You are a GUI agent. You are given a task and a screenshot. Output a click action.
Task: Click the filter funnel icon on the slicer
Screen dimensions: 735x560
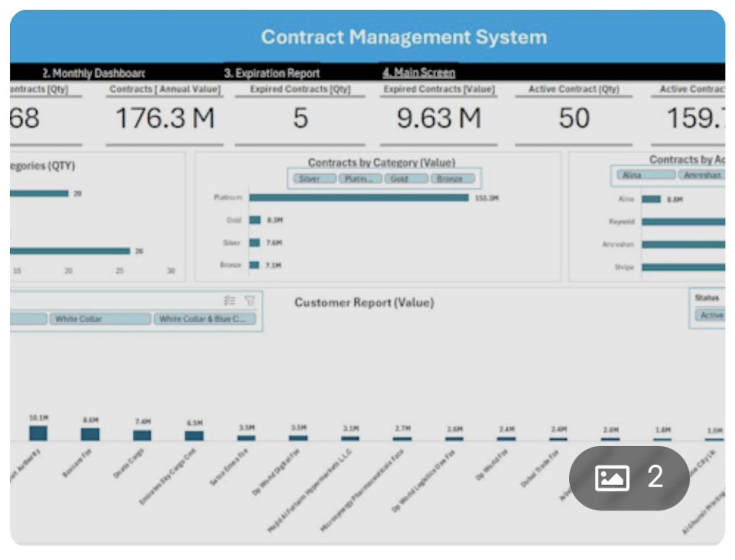[x=249, y=301]
